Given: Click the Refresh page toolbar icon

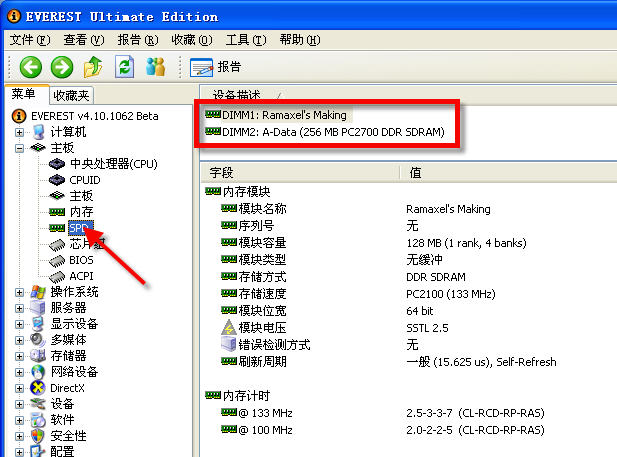Looking at the screenshot, I should (x=124, y=67).
